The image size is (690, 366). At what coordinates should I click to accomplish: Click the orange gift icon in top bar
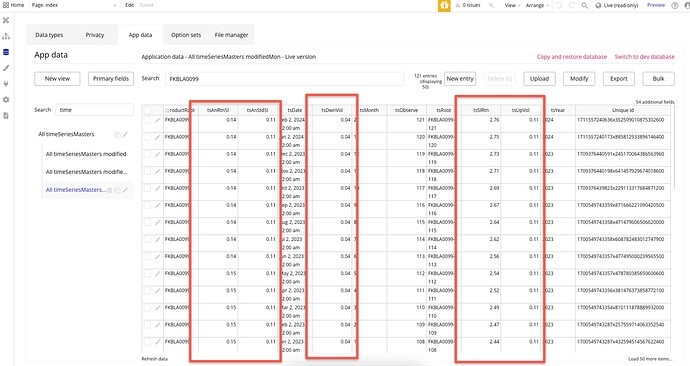point(444,5)
